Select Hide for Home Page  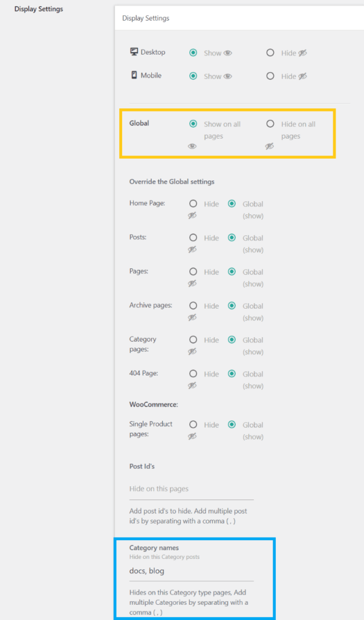tap(193, 204)
